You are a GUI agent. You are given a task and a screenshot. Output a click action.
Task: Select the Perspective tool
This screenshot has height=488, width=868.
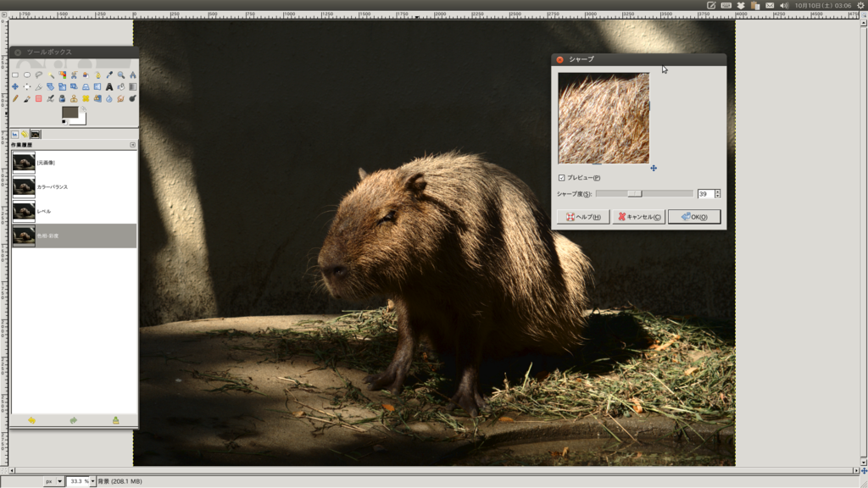pyautogui.click(x=86, y=87)
